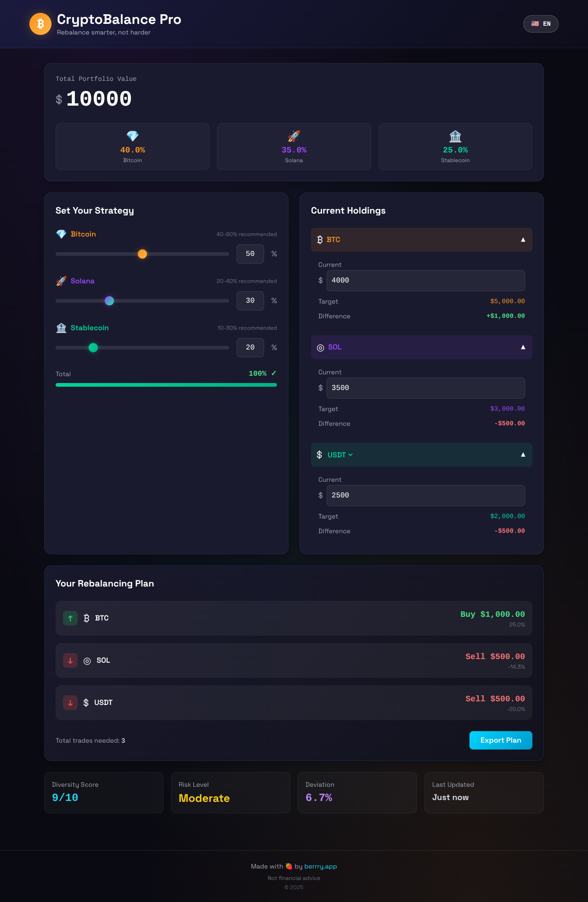Click the BTC difference '+$1,000.00'

point(506,316)
